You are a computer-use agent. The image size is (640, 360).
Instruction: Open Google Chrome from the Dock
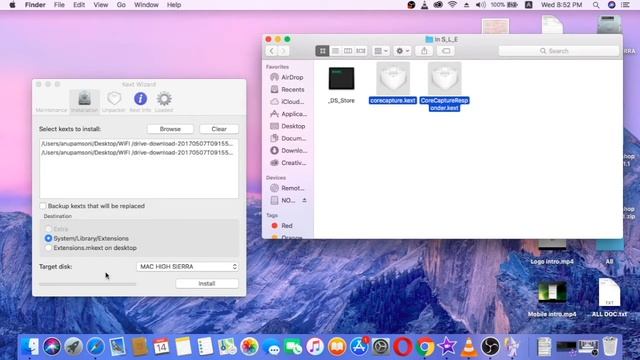(425, 347)
